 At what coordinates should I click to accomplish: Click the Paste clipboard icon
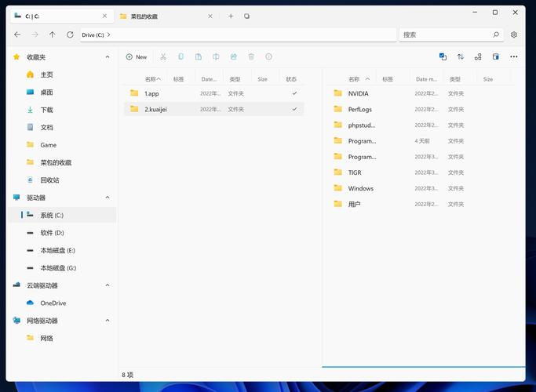199,56
